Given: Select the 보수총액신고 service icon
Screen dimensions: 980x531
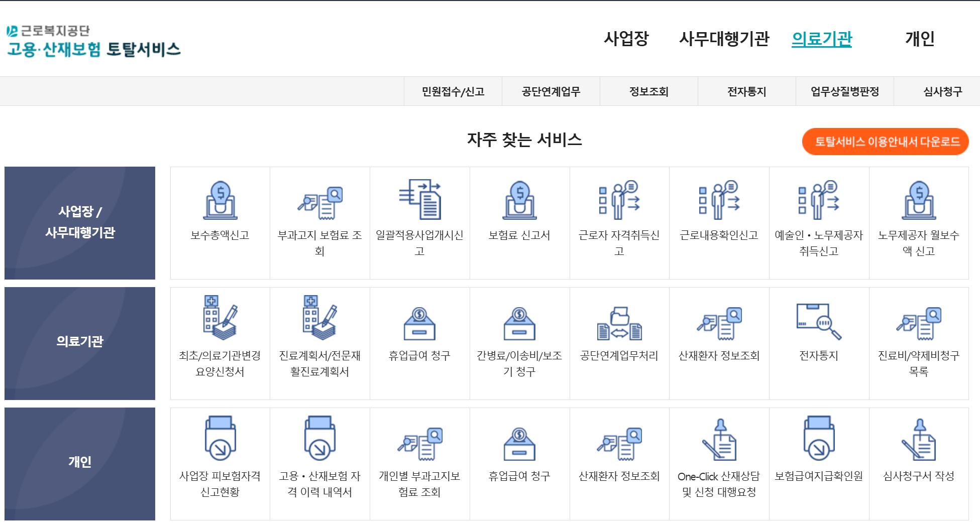Looking at the screenshot, I should (220, 216).
